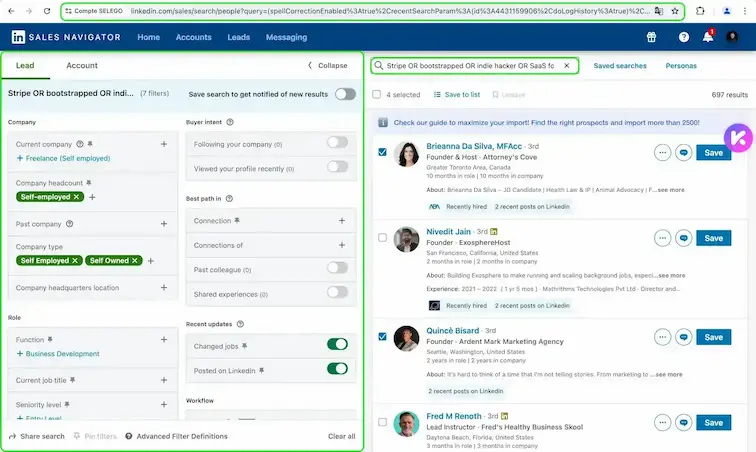Save Quincè Bisard as a lead
756x452 pixels.
[x=713, y=337]
